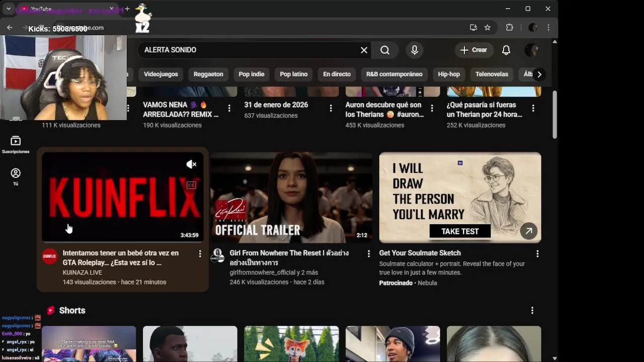Open Auron descubre qué son los Therians

(385, 110)
